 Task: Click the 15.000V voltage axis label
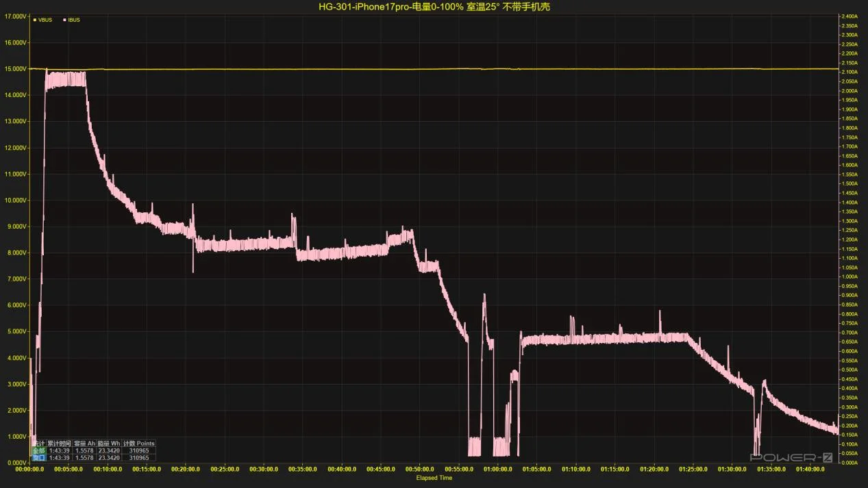click(15, 68)
